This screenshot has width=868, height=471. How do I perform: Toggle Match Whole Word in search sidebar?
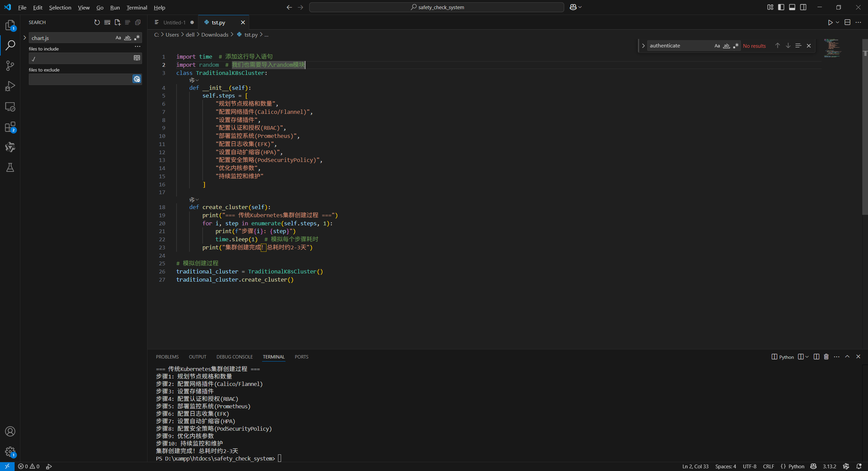(x=127, y=38)
